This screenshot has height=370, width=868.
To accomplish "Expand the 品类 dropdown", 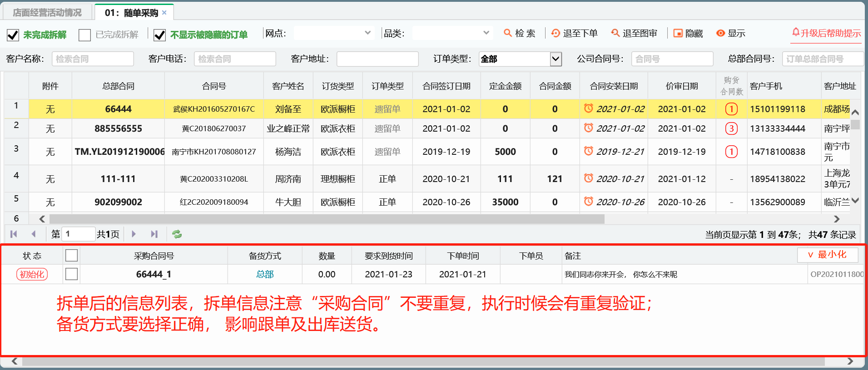I will coord(486,33).
